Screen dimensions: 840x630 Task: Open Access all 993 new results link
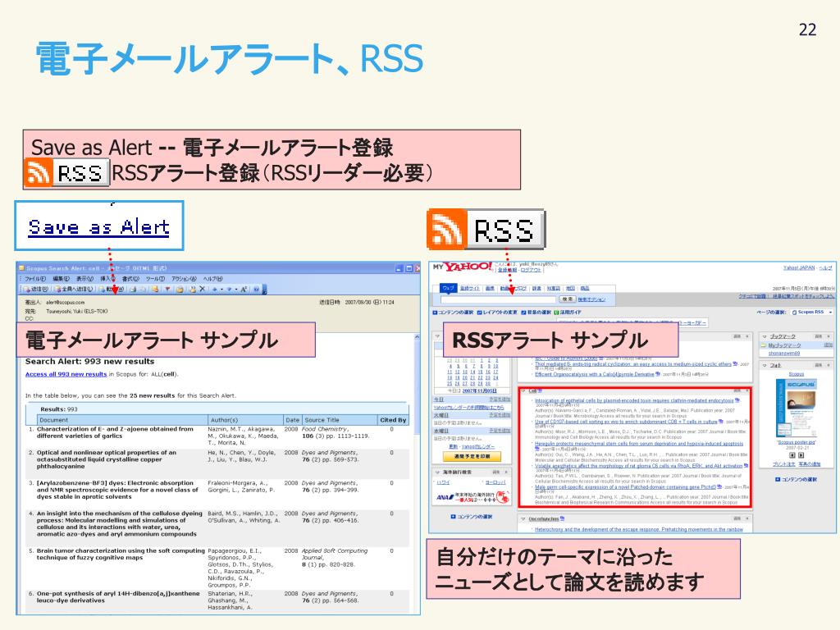[x=66, y=374]
